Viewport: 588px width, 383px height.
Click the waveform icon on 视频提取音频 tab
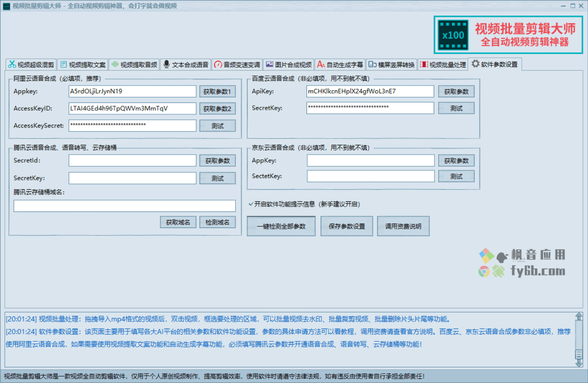point(115,64)
